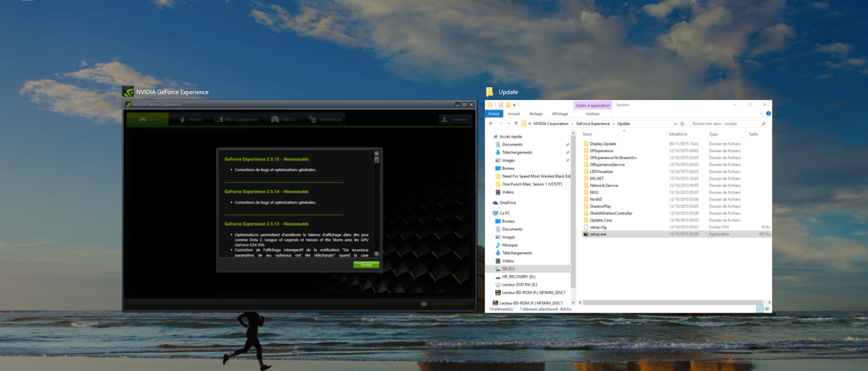This screenshot has height=371, width=868.
Task: Click release notes scrollbar down arrow
Action: pyautogui.click(x=377, y=254)
